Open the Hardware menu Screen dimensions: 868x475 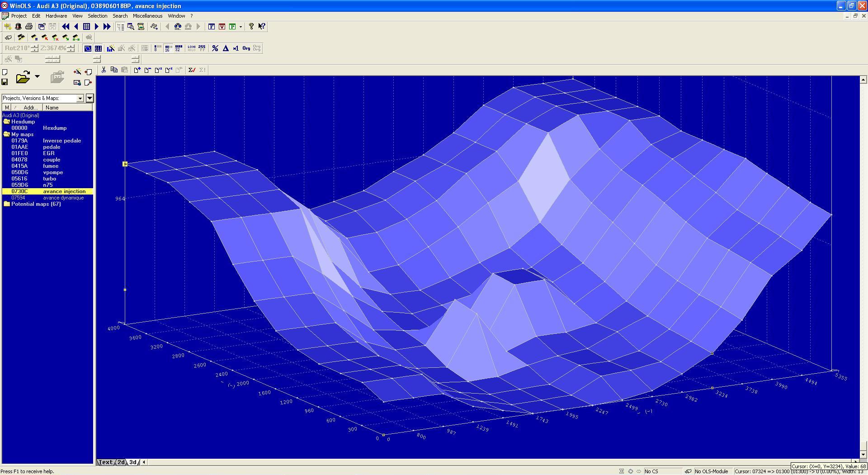(56, 16)
